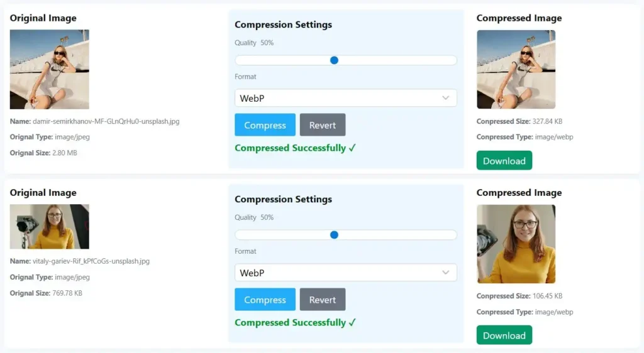Revert compression of the damir-semirkhanov image
This screenshot has width=644, height=353.
(323, 125)
